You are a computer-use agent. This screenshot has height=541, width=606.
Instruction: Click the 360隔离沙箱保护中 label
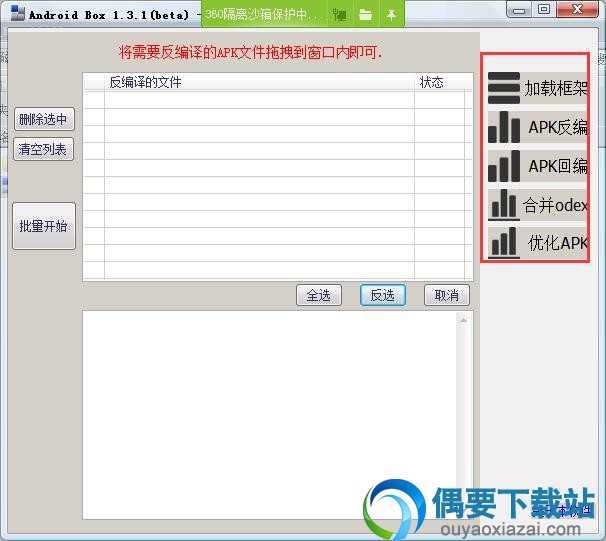coord(264,15)
